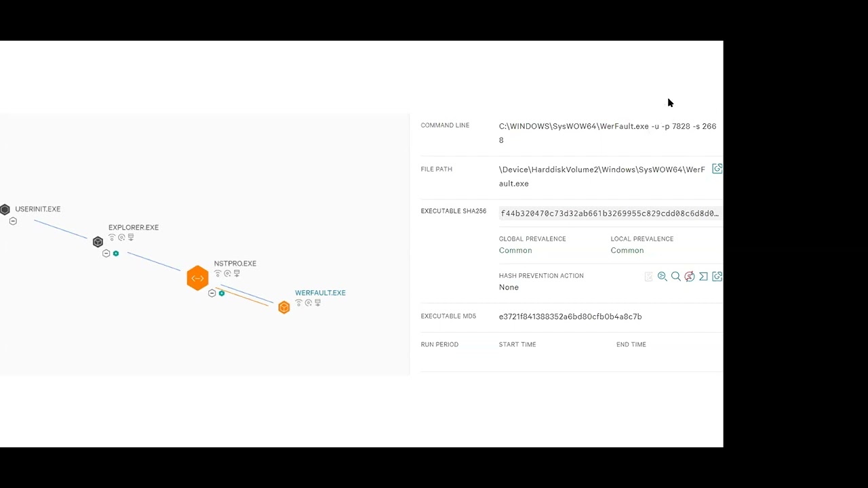The height and width of the screenshot is (488, 868).
Task: Show disk activity icon for WERFAULT.EXE
Action: (317, 303)
